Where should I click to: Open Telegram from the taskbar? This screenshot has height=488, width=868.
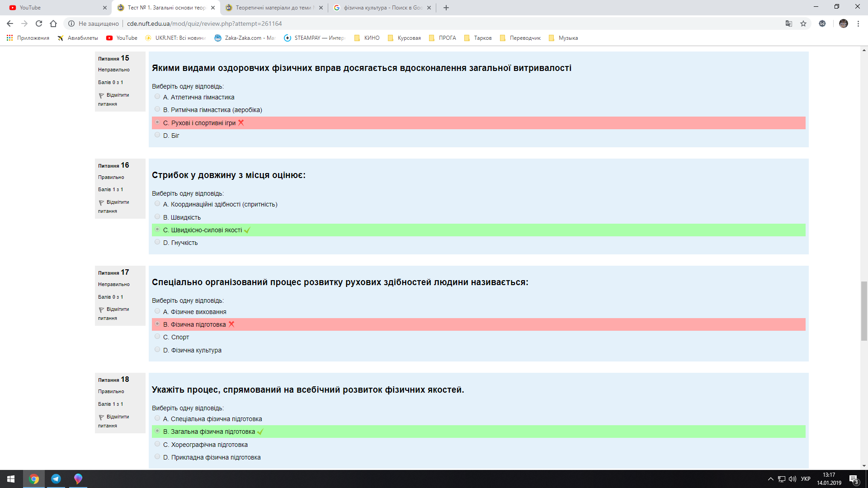[56, 479]
